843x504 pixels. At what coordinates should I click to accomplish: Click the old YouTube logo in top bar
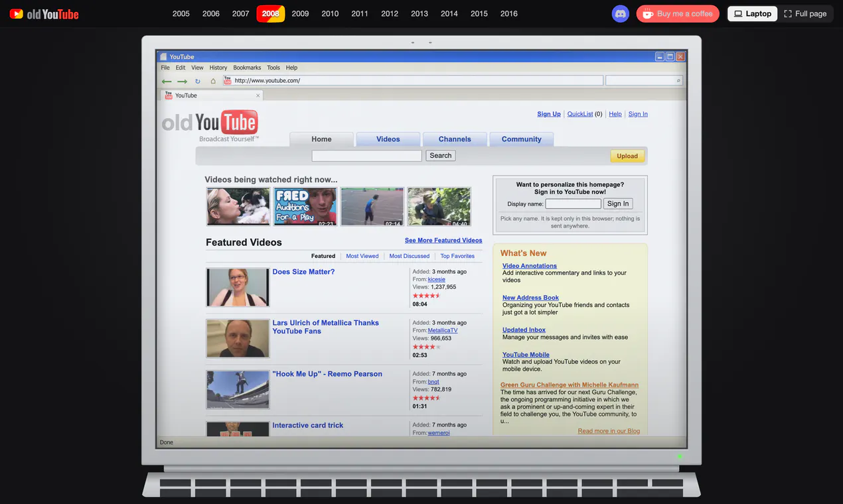pos(44,14)
